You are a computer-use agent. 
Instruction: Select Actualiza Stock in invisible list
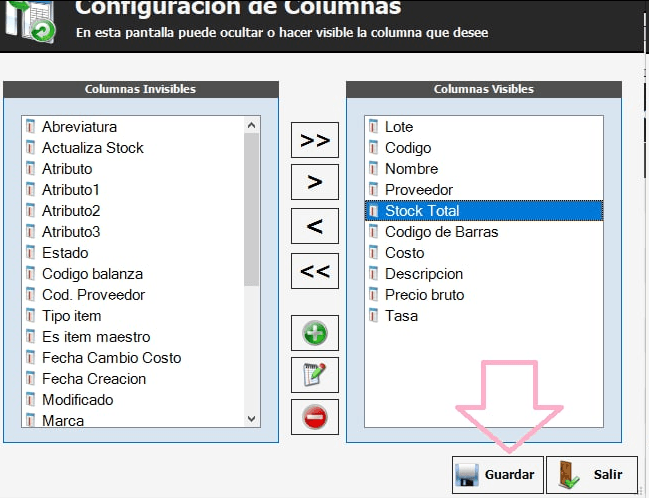(x=92, y=148)
